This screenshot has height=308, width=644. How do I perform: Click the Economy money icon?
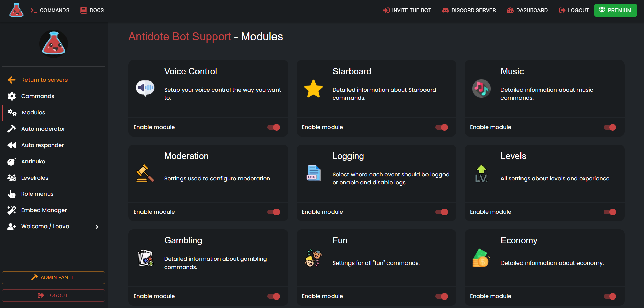[481, 258]
